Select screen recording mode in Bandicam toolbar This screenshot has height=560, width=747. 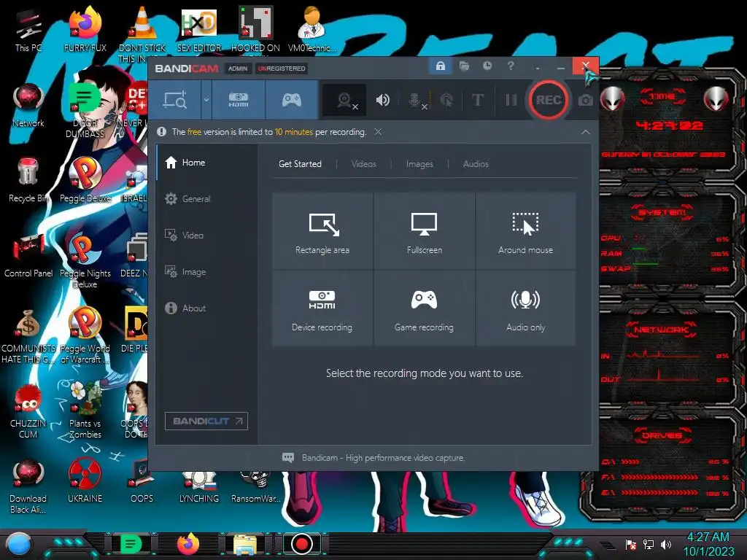pos(175,100)
